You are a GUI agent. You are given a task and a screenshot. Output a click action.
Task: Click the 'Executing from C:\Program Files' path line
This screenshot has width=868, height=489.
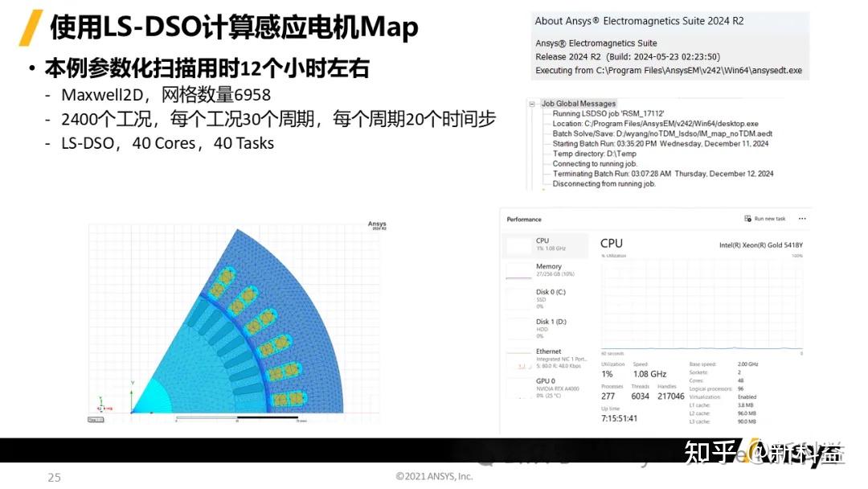(668, 71)
